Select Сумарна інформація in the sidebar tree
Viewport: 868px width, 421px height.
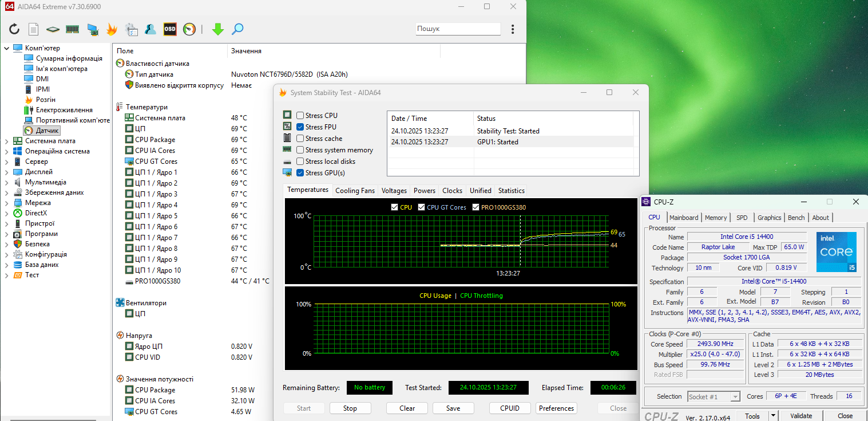(x=69, y=58)
